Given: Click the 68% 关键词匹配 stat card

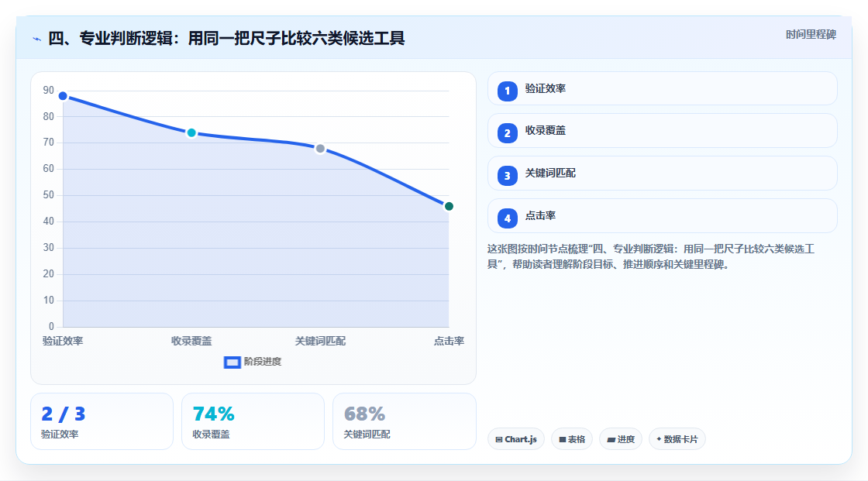Looking at the screenshot, I should 404,422.
